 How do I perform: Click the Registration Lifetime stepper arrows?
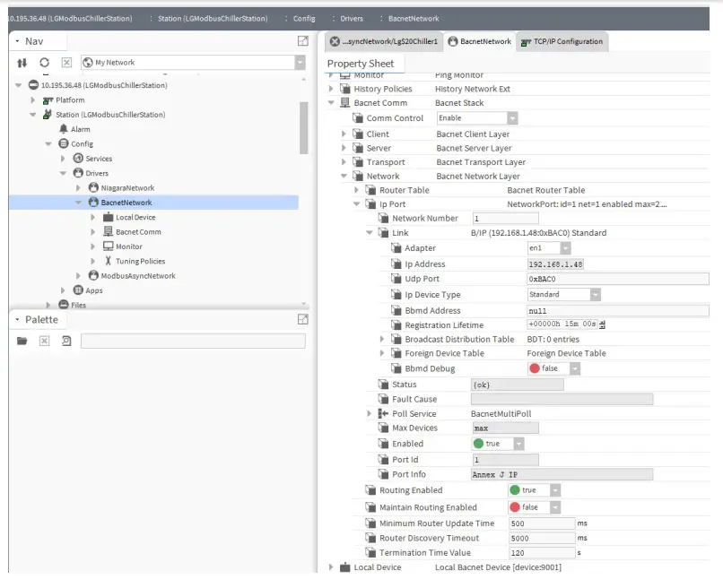[x=602, y=324]
